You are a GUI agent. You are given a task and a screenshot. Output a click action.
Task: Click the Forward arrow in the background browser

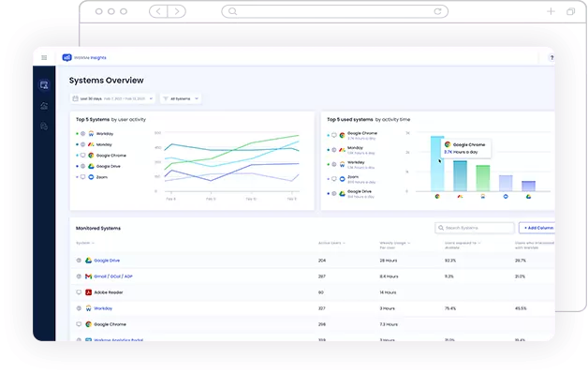[x=177, y=11]
